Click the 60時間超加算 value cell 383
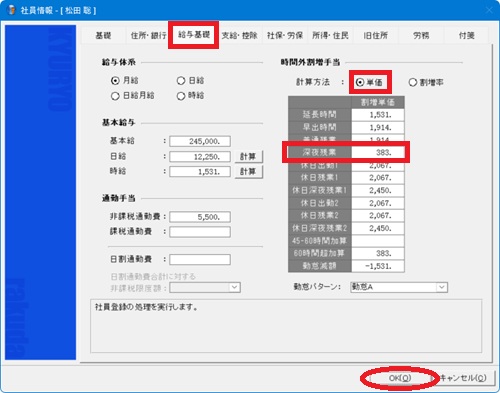The width and height of the screenshot is (500, 393). (378, 253)
